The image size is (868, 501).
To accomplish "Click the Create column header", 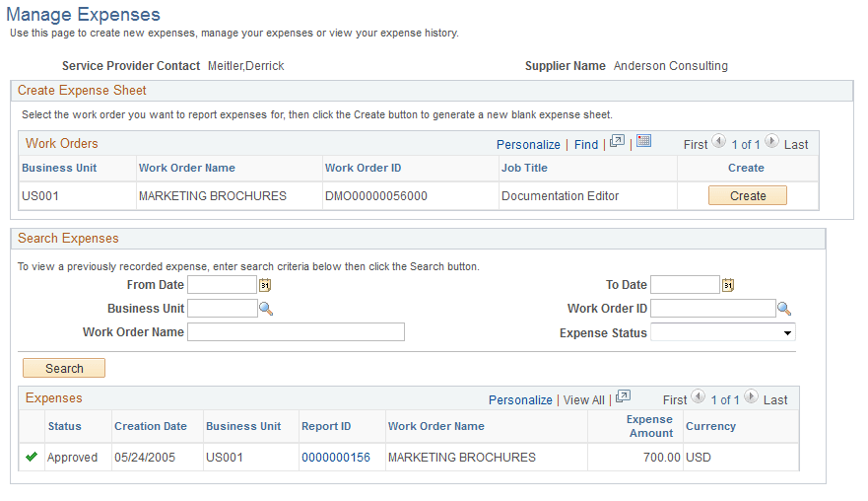I will pos(746,168).
